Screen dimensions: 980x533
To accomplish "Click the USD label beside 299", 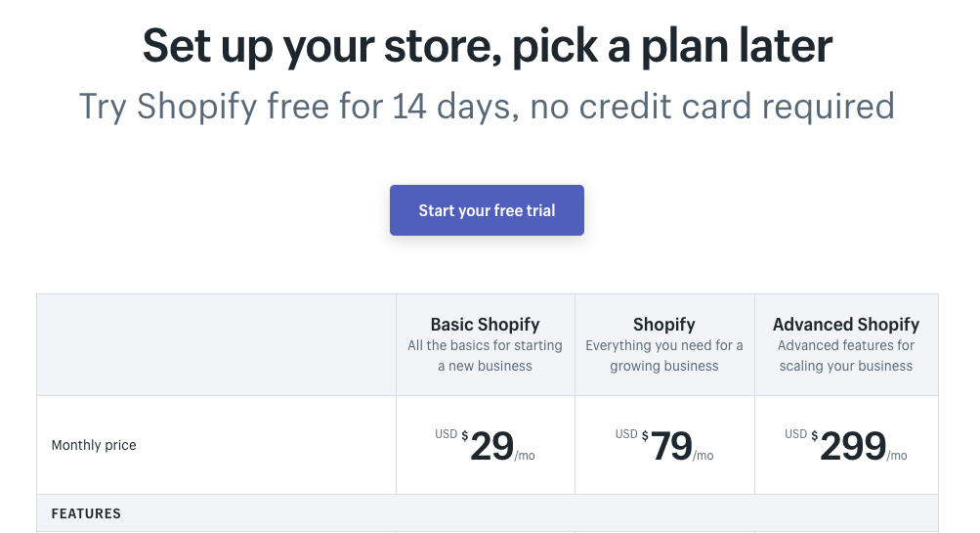I will pos(796,434).
